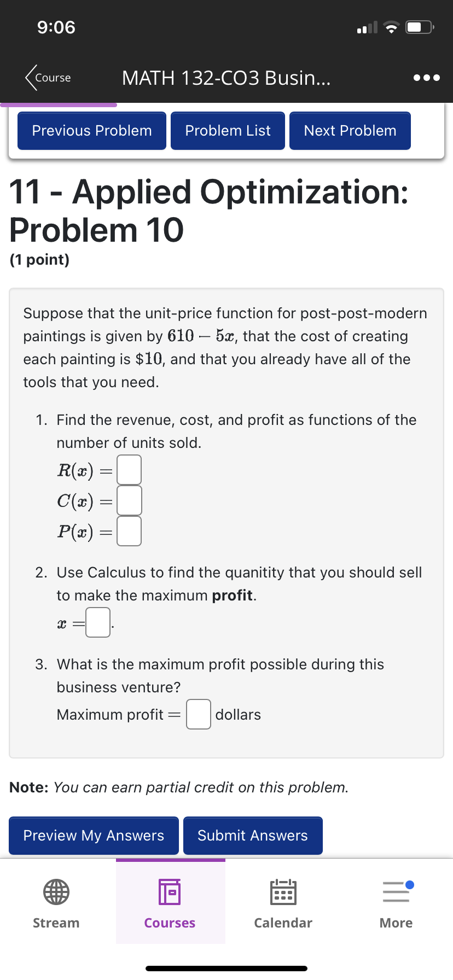Tap the More icon with notification dot

point(396,891)
